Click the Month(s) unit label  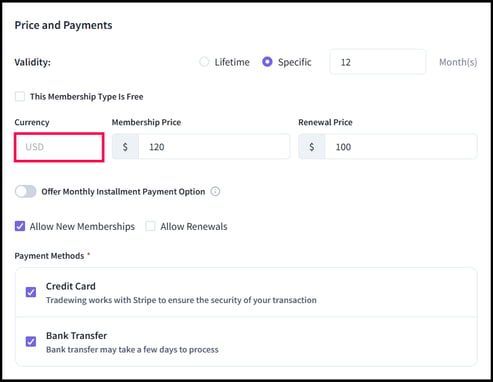pyautogui.click(x=458, y=62)
